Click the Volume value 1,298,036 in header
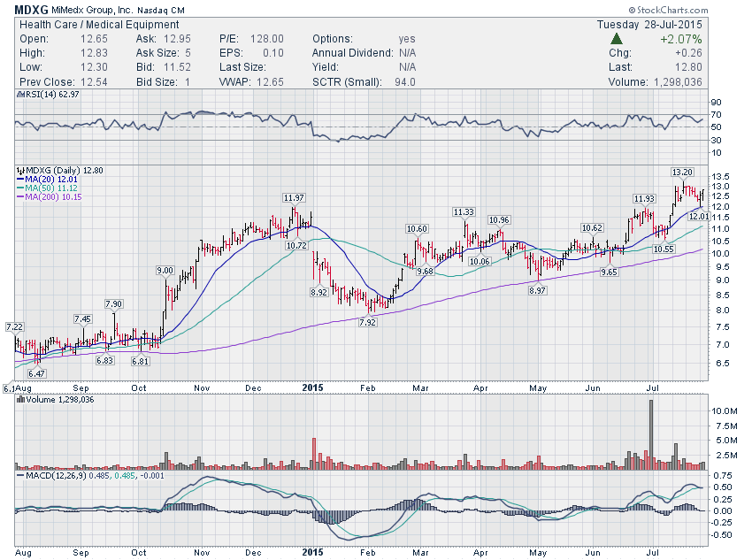This screenshot has width=752, height=560. 679,82
